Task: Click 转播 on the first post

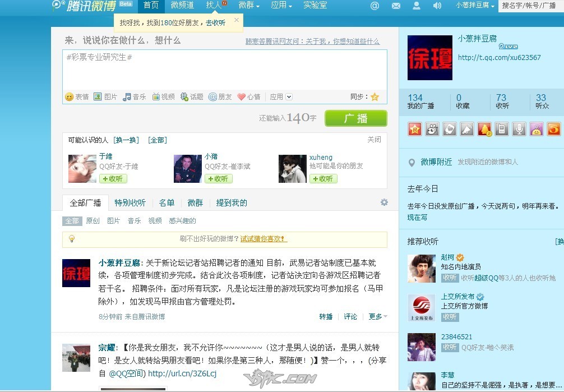Action: (326, 316)
